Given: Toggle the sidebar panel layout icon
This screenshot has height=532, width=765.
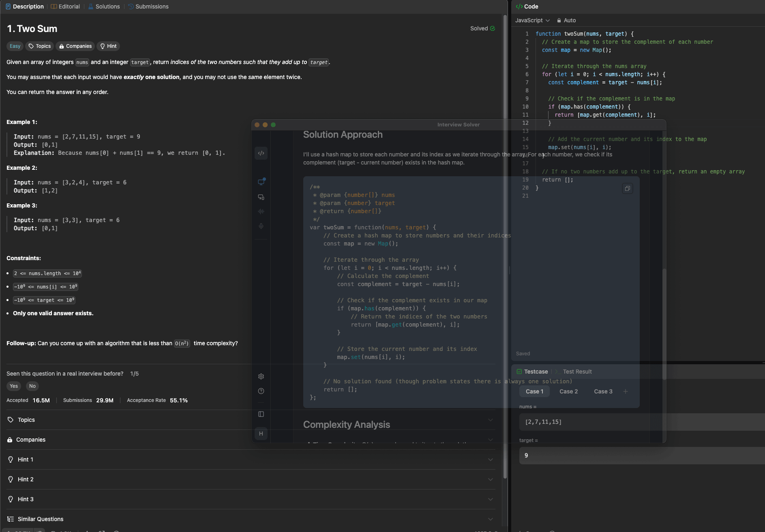Looking at the screenshot, I should (261, 414).
